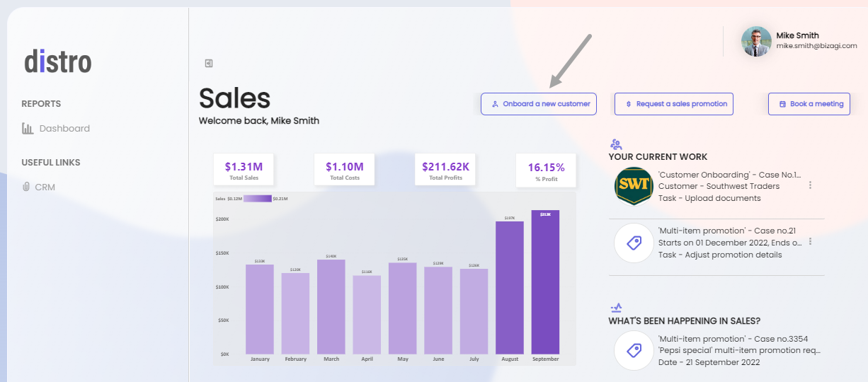Select the February bar in the chart
This screenshot has width=868, height=382.
click(x=295, y=313)
